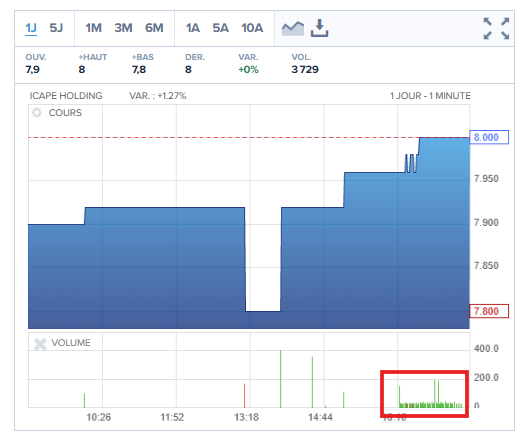Image resolution: width=520 pixels, height=437 pixels.
Task: Show the 10A ten-year period
Action: [x=252, y=28]
